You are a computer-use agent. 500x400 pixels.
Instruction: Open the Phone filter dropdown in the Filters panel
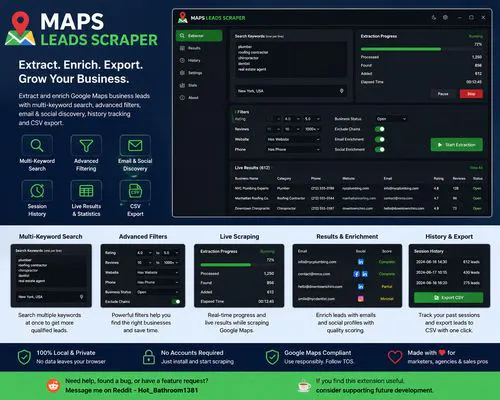(x=293, y=149)
